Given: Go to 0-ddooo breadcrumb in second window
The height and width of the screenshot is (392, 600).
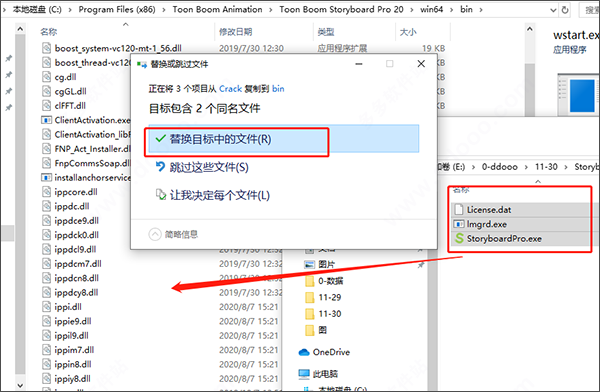Looking at the screenshot, I should 500,167.
